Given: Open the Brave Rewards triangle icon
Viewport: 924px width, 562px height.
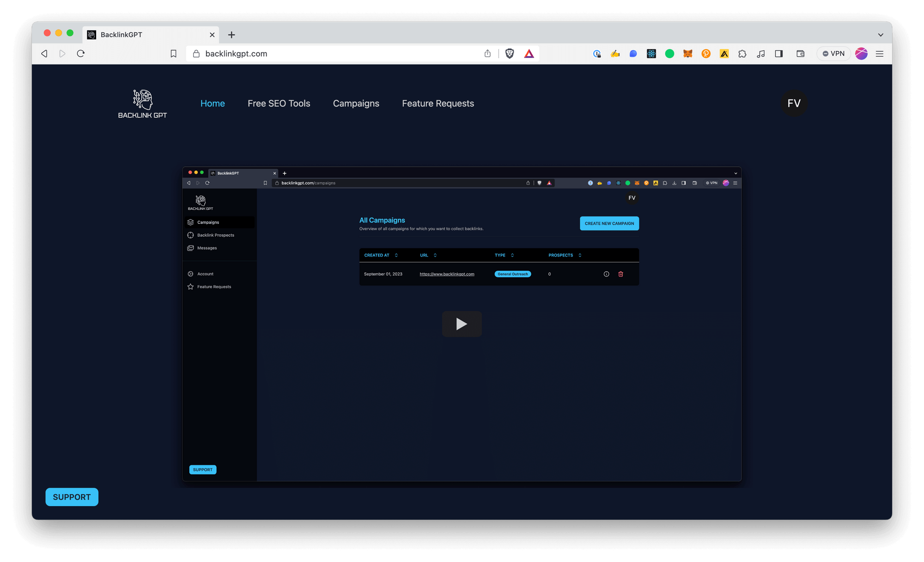Looking at the screenshot, I should tap(529, 54).
